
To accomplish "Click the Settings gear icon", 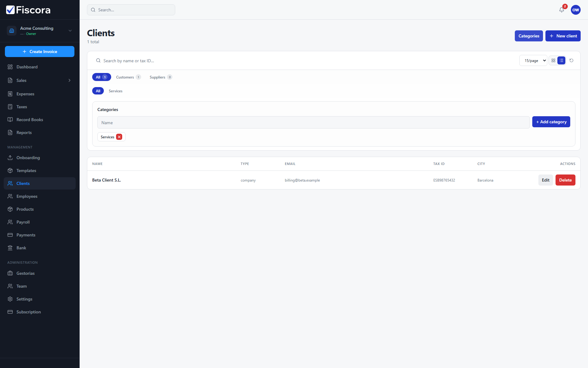I will tap(10, 299).
